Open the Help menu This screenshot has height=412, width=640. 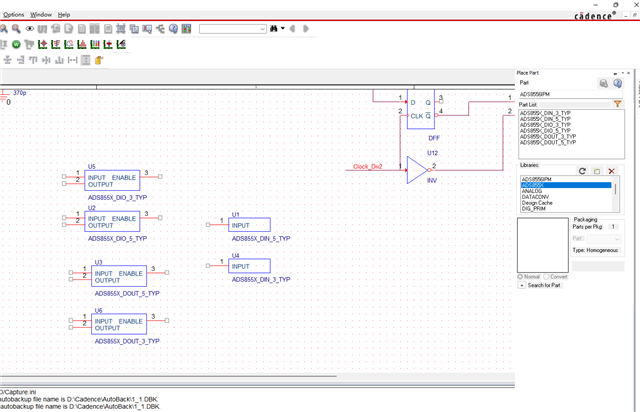pos(64,14)
